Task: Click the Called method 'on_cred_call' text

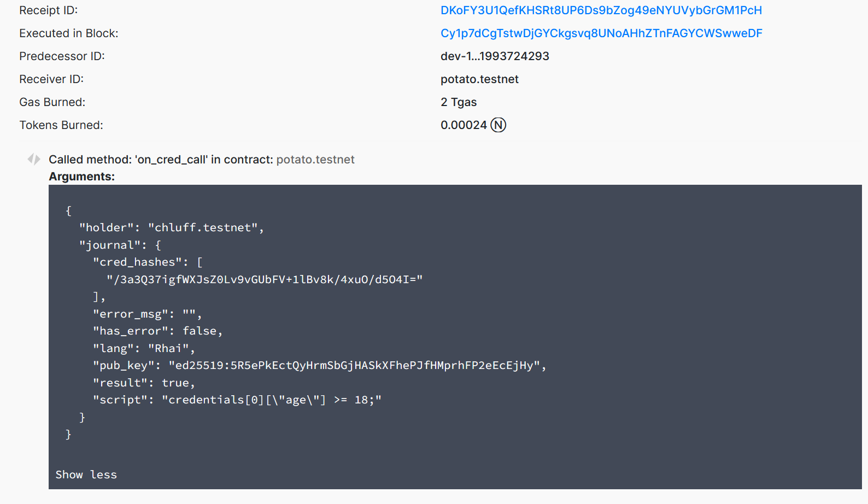Action: 160,160
